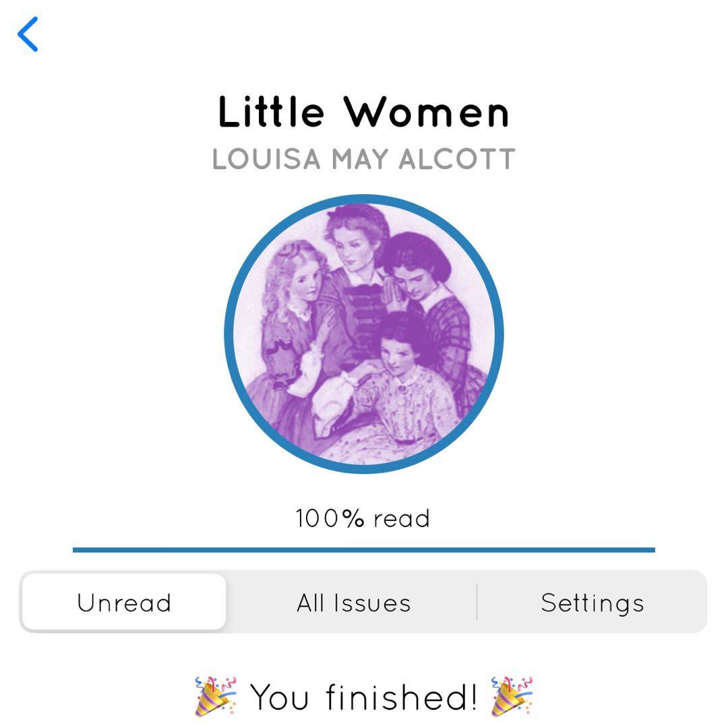The height and width of the screenshot is (728, 728).
Task: Click the word Women in the title
Action: pyautogui.click(x=427, y=111)
